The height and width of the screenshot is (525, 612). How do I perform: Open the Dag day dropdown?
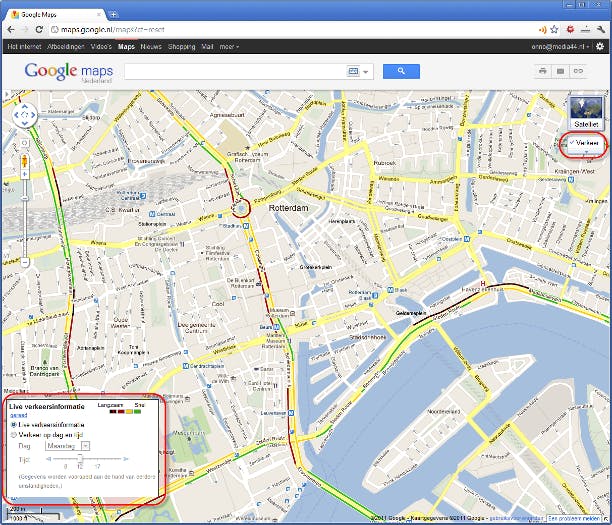[x=68, y=445]
